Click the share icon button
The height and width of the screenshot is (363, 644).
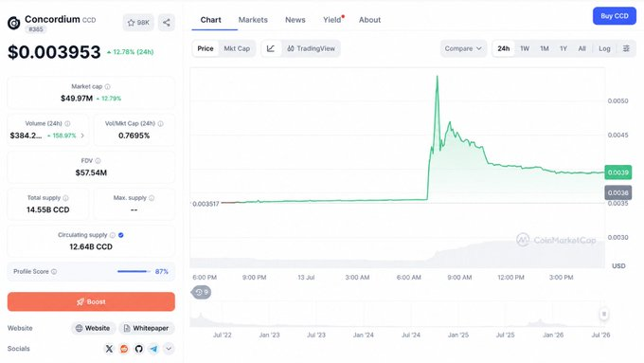coord(167,23)
